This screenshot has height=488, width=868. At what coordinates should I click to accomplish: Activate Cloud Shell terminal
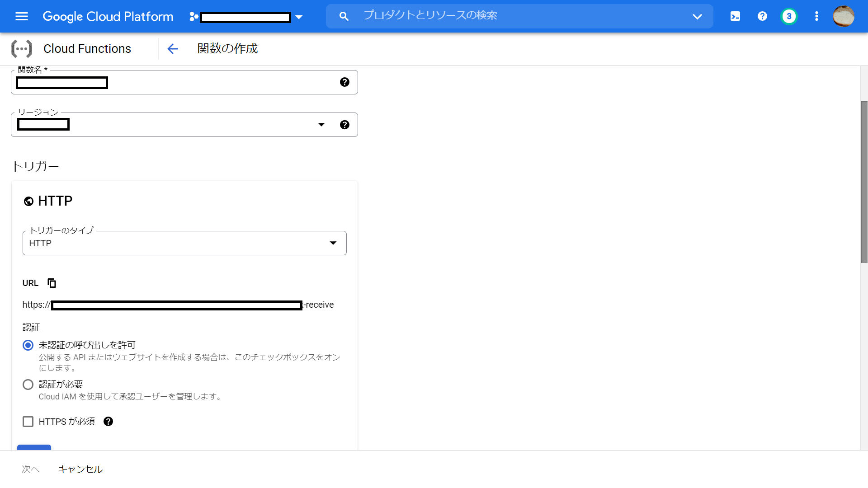735,16
